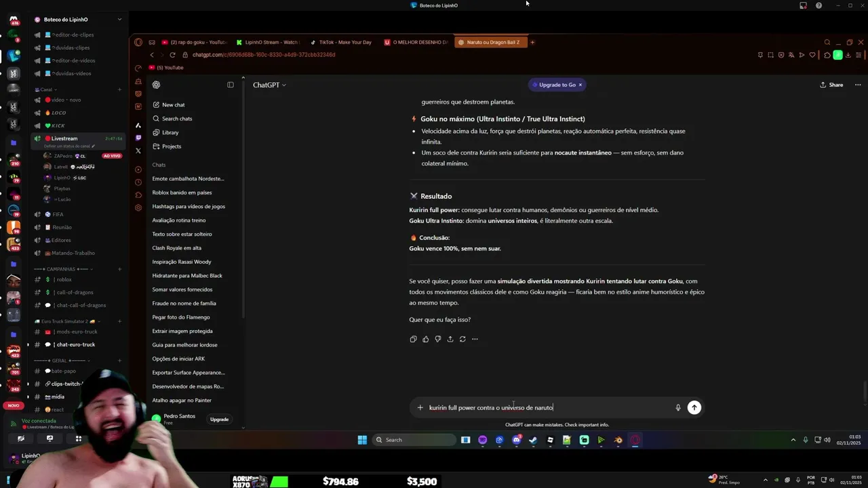The height and width of the screenshot is (488, 868).
Task: Click the Windows Start button
Action: (x=362, y=440)
